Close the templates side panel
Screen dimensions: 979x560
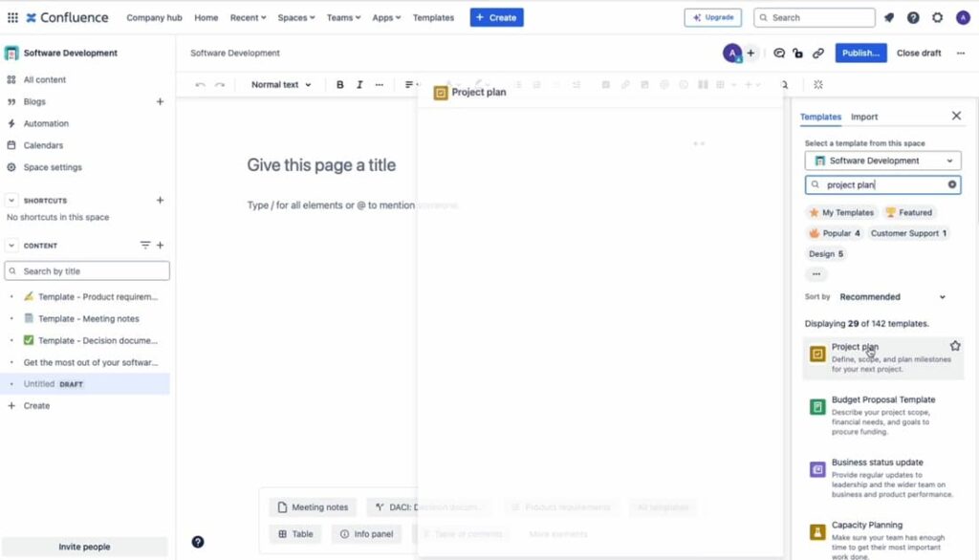[x=956, y=117]
